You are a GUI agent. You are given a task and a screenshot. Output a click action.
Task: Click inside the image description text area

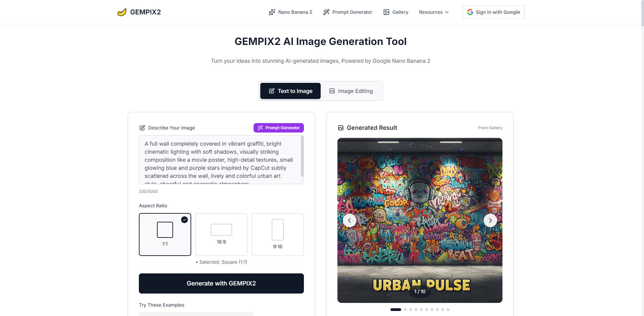pyautogui.click(x=221, y=160)
